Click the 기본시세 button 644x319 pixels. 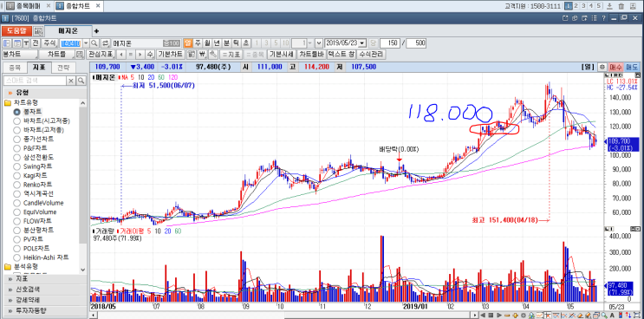(x=282, y=55)
